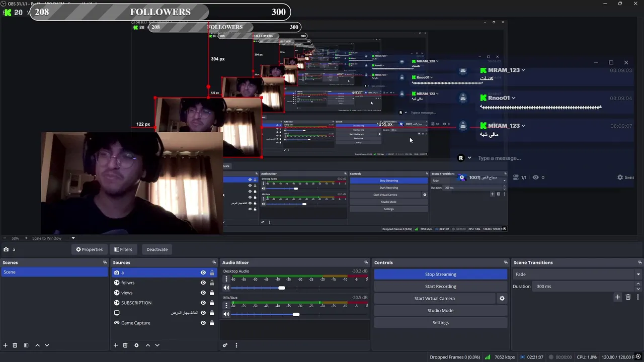
Task: Stop Streaming in the Controls panel
Action: [x=440, y=275]
